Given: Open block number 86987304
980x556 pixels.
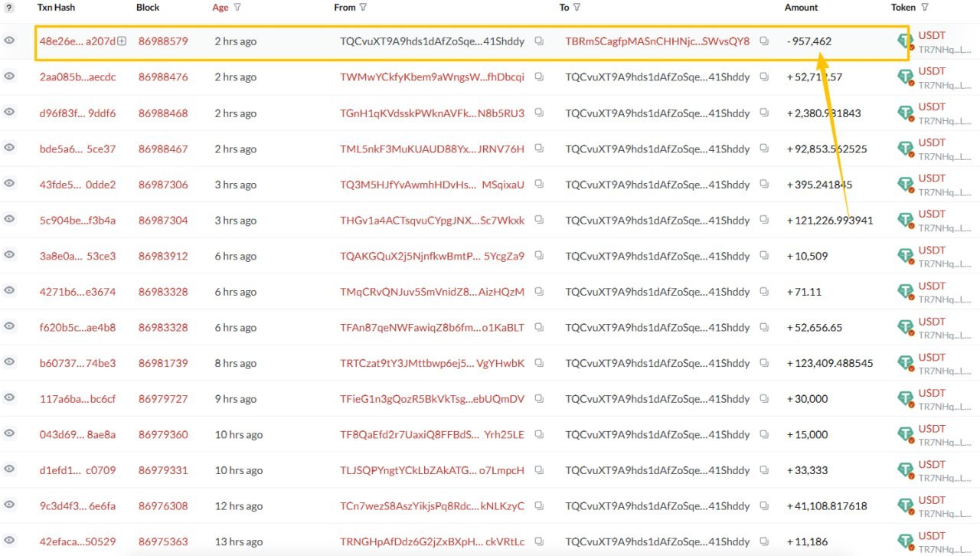Looking at the screenshot, I should 163,220.
